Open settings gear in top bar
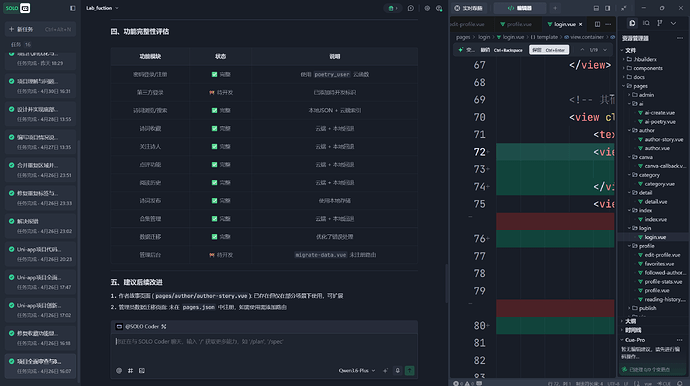Image resolution: width=690 pixels, height=386 pixels. (x=427, y=8)
